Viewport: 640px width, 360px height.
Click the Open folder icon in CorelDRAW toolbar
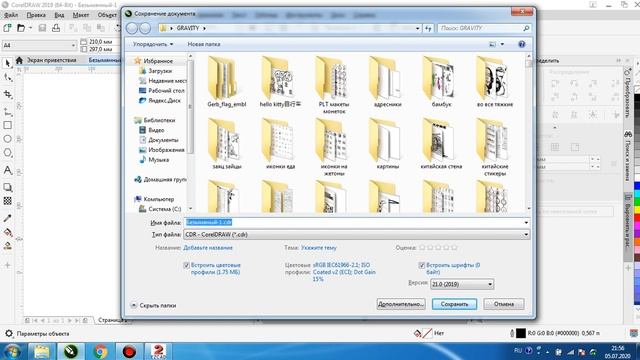click(x=21, y=28)
